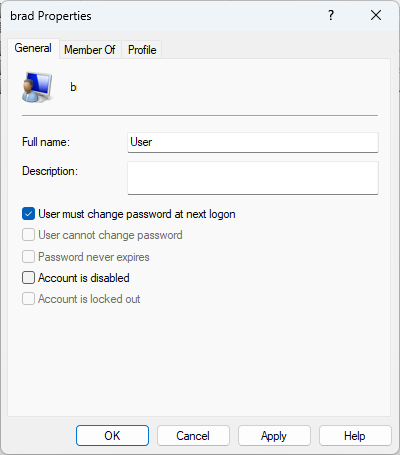Toggle Password never expires checkbox
This screenshot has width=400, height=455.
coord(29,257)
